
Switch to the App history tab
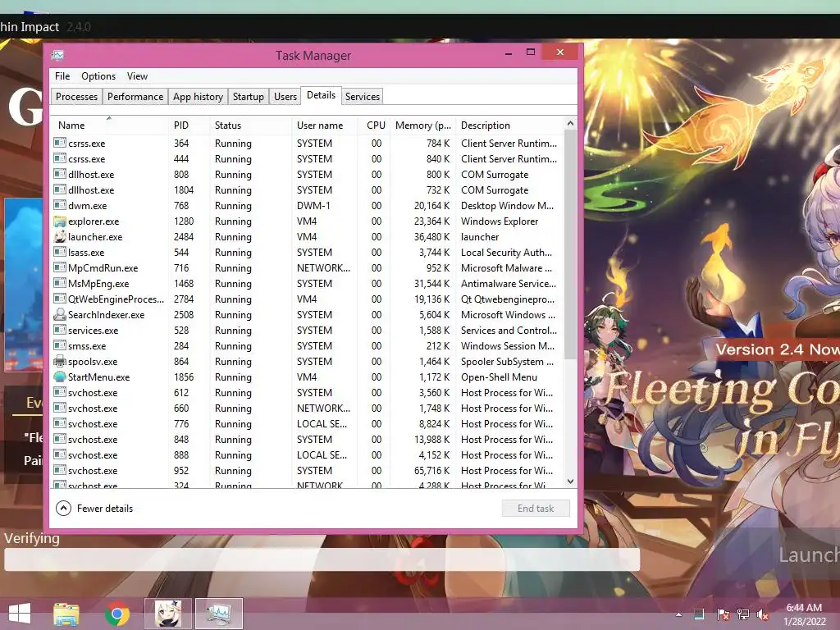click(x=198, y=97)
